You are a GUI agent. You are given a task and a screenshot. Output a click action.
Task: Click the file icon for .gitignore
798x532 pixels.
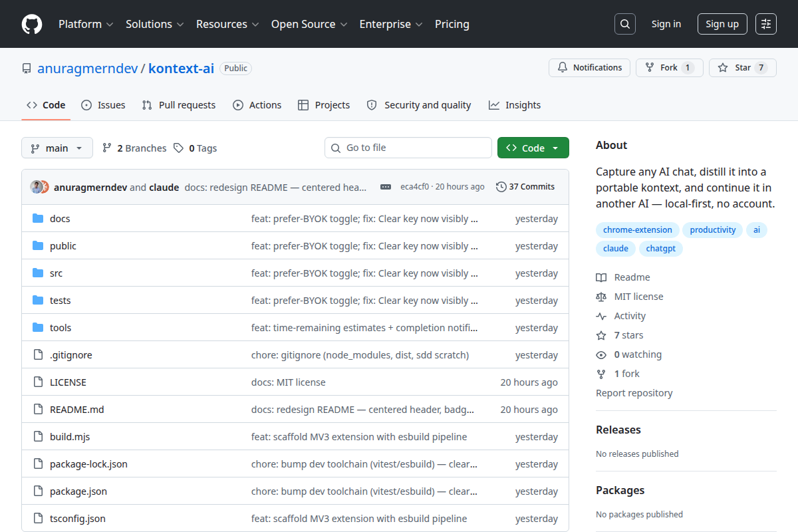coord(38,354)
